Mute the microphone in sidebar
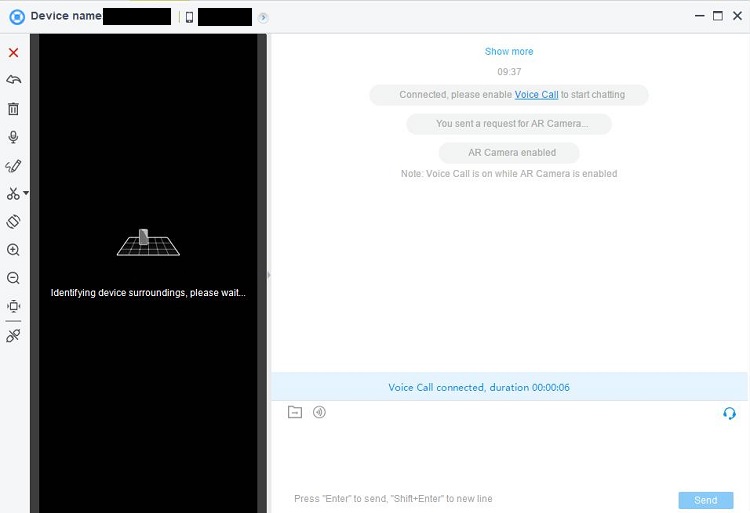 point(13,137)
